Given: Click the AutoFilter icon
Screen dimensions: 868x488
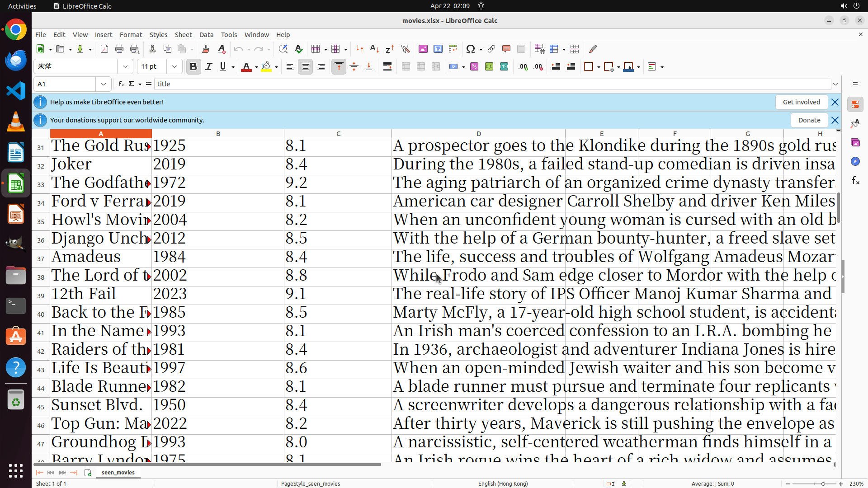Looking at the screenshot, I should click(x=405, y=49).
